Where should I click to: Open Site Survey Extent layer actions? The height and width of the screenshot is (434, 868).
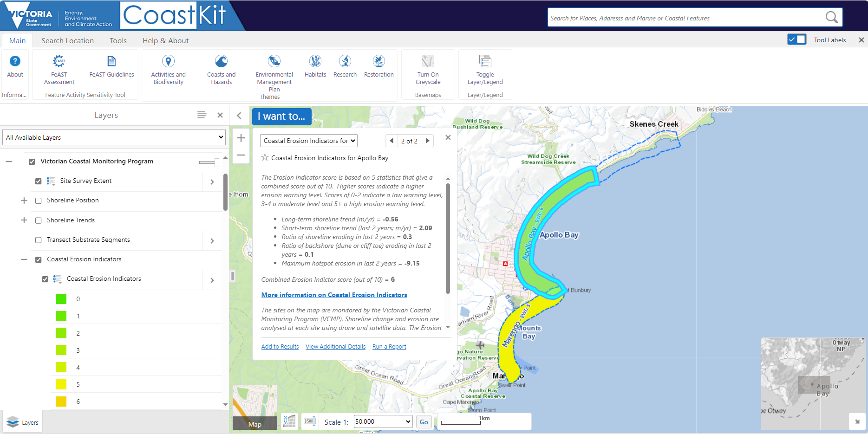click(212, 181)
